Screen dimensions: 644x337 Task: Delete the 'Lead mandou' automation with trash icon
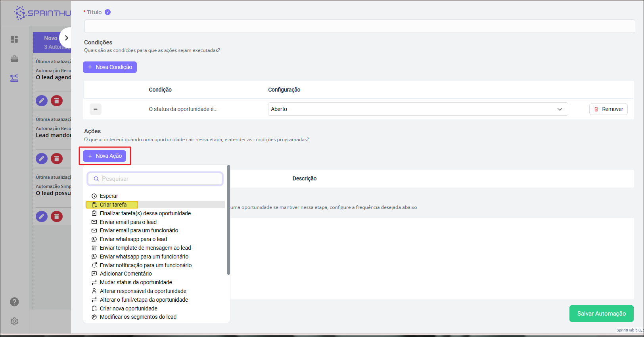point(57,159)
